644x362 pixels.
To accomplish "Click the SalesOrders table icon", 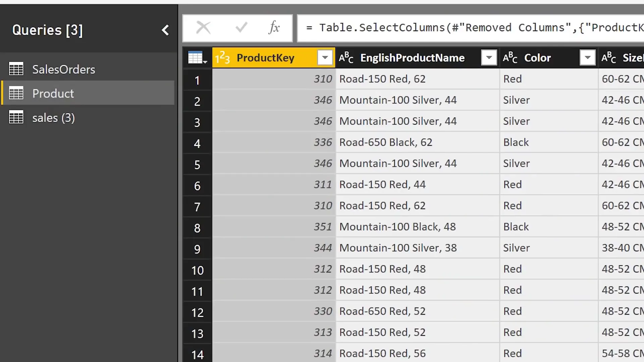I will point(16,69).
